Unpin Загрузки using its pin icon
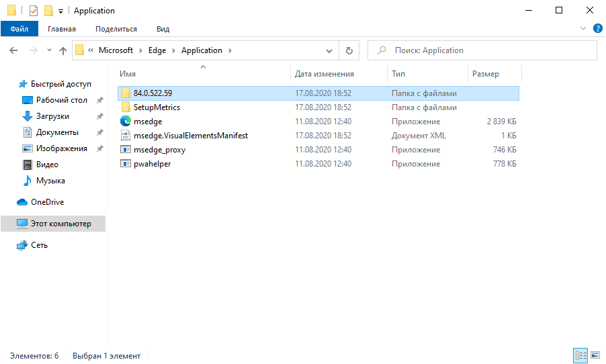Screen dimensions: 606x364 click(99, 116)
